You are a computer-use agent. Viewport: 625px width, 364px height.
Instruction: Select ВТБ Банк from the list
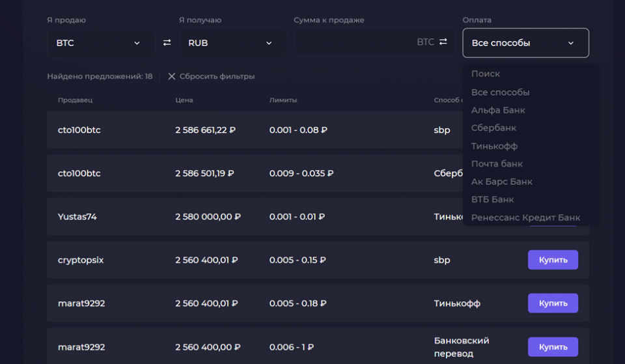[492, 199]
